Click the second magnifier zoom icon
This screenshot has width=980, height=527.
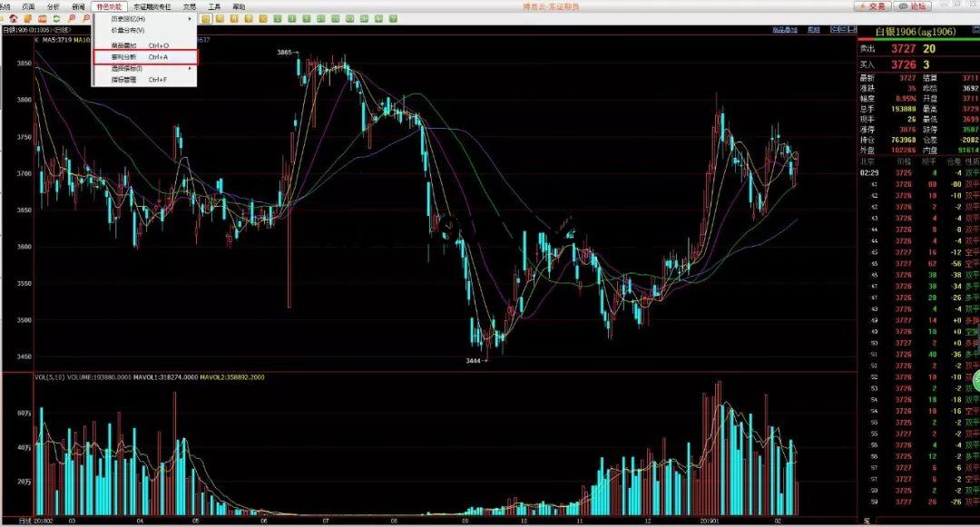(x=85, y=18)
